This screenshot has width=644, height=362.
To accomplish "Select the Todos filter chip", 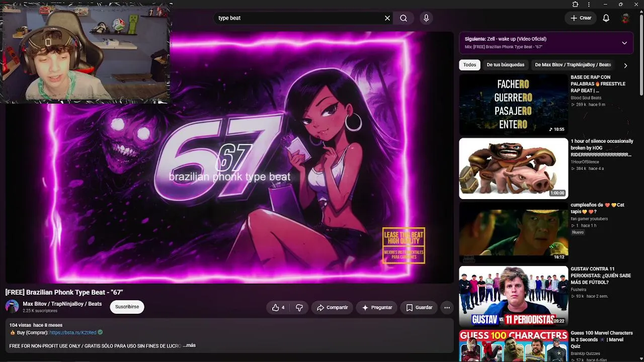I will pos(469,65).
